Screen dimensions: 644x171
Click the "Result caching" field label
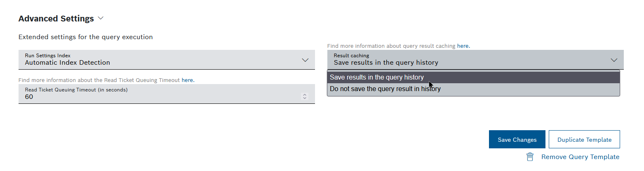[x=351, y=56]
